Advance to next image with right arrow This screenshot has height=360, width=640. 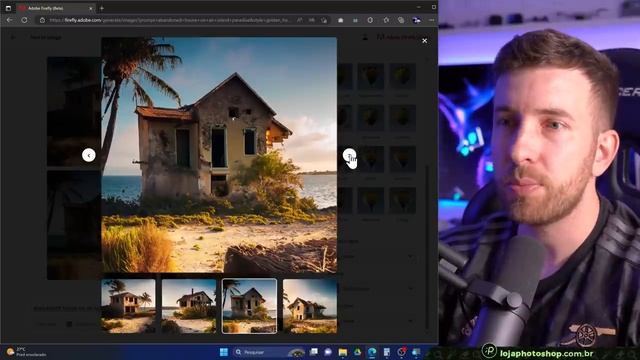[x=349, y=156]
